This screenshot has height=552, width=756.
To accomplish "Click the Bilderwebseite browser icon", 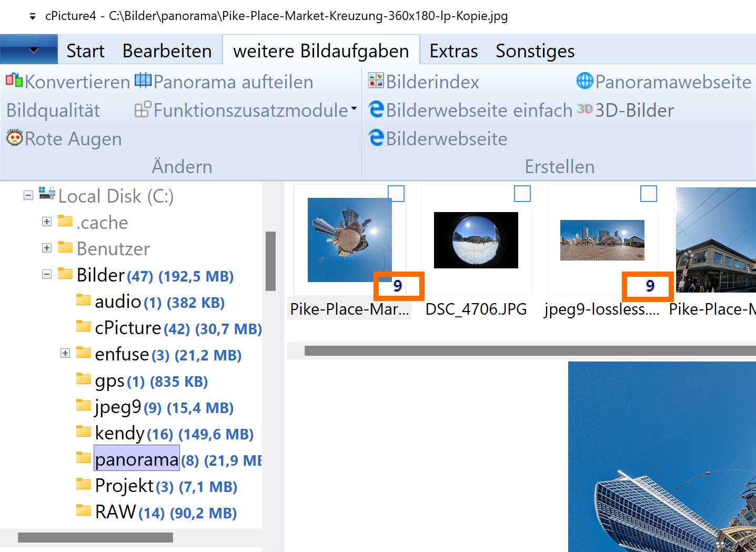I will click(x=376, y=138).
